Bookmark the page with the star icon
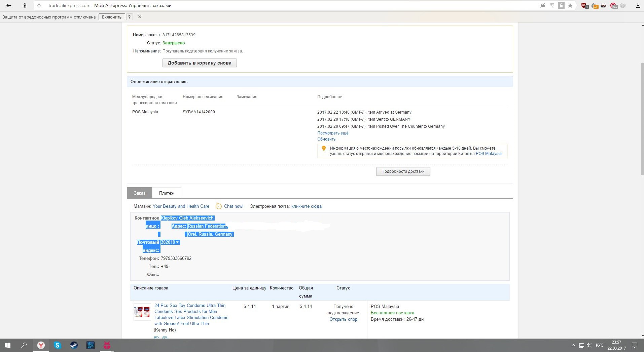 click(570, 5)
